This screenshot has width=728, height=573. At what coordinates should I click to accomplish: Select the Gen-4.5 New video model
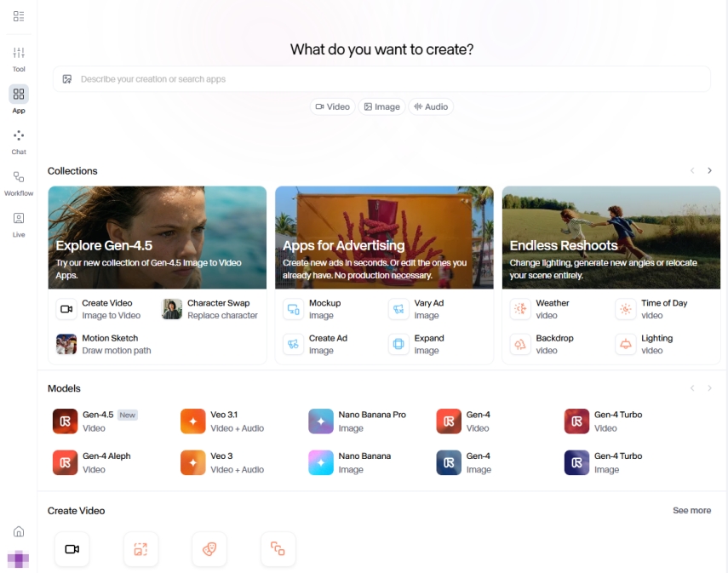(x=95, y=421)
